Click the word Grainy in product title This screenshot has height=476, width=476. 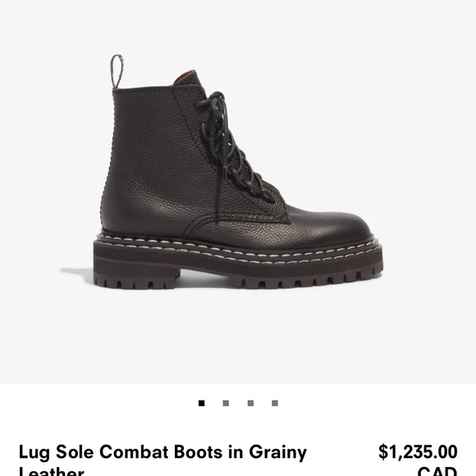coord(277,452)
